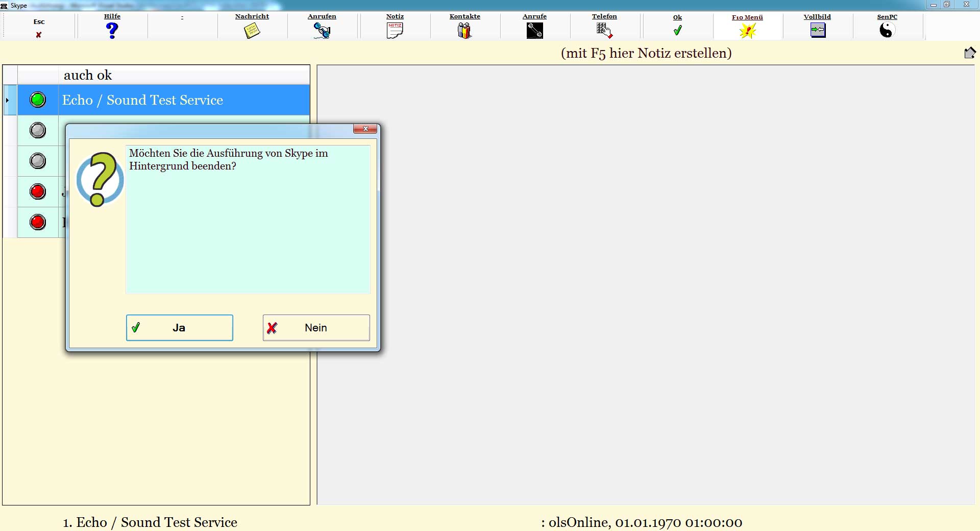Click the SenPC yin-yang icon
980x531 pixels.
(887, 31)
